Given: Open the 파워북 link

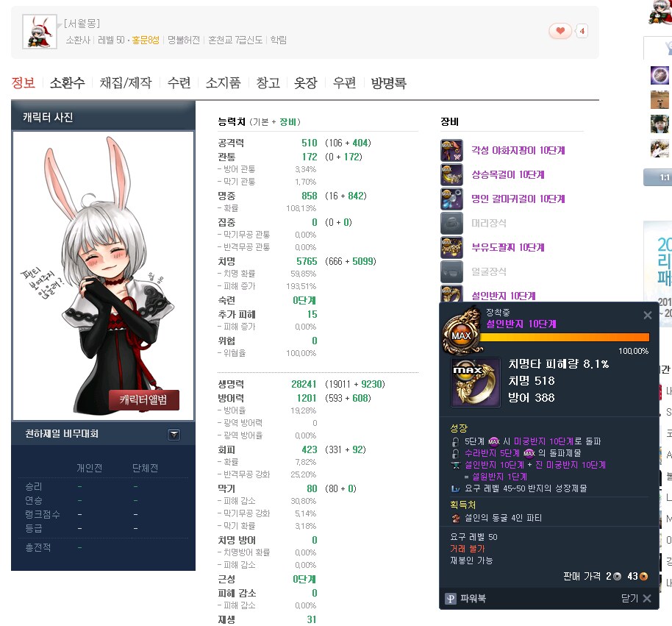Looking at the screenshot, I should tap(471, 599).
